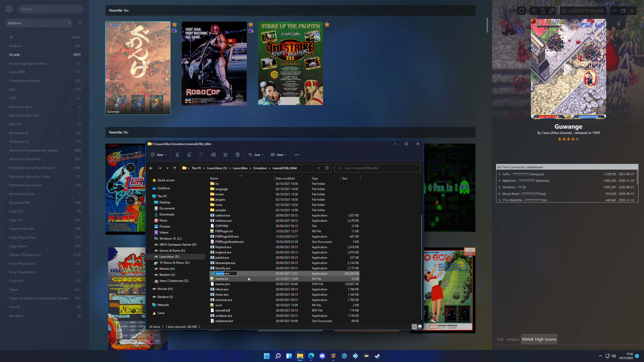Open the New item dropdown in Explorer
The height and width of the screenshot is (362, 644).
[159, 155]
